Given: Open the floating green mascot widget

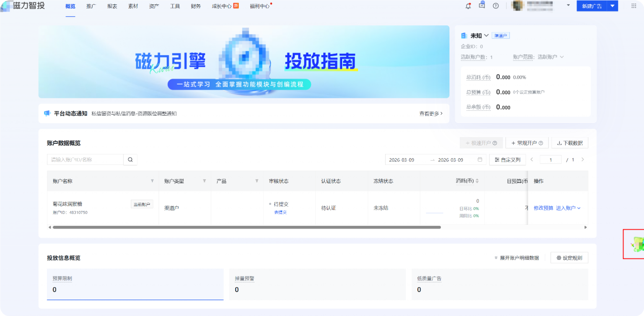Looking at the screenshot, I should [x=637, y=245].
